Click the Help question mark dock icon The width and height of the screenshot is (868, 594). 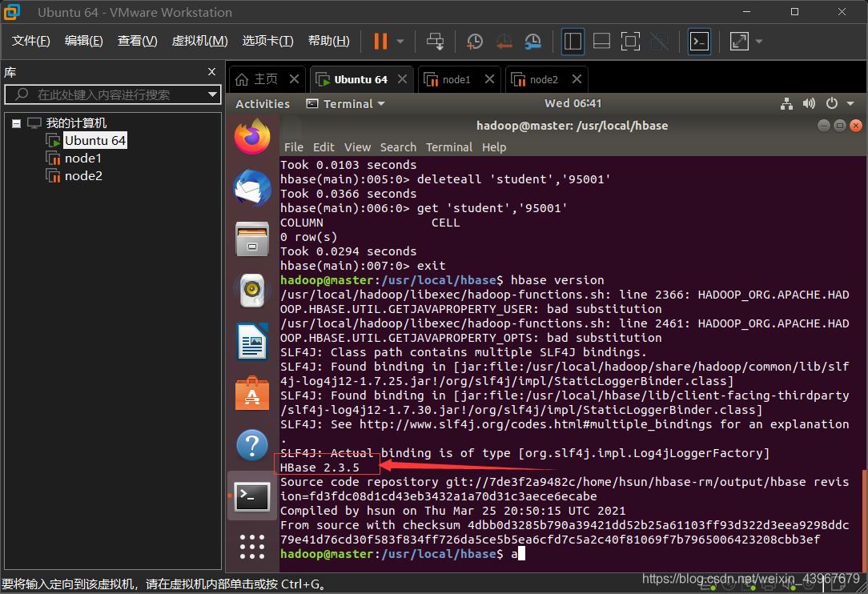point(252,445)
